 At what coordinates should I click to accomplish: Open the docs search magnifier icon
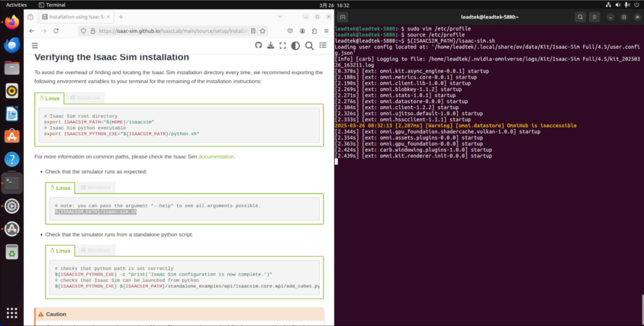(x=309, y=45)
